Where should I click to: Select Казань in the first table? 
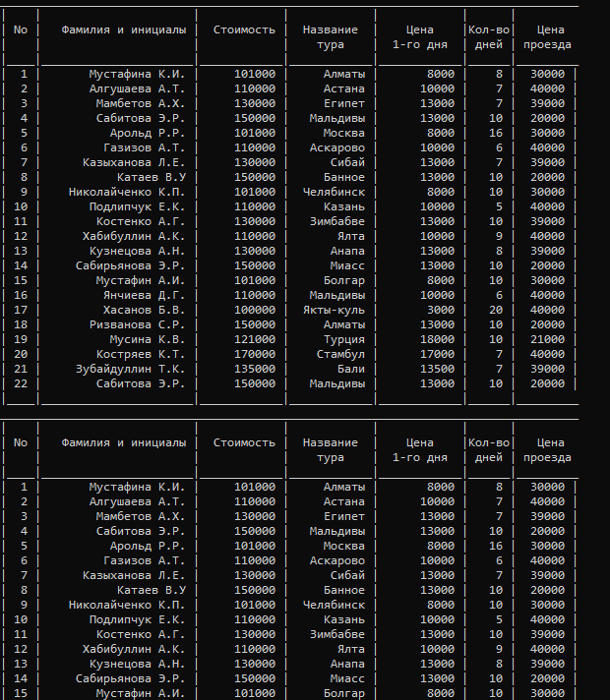click(x=344, y=206)
